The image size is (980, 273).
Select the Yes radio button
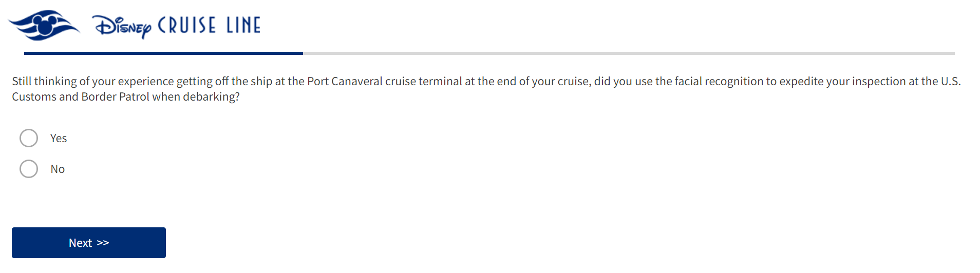[29, 138]
